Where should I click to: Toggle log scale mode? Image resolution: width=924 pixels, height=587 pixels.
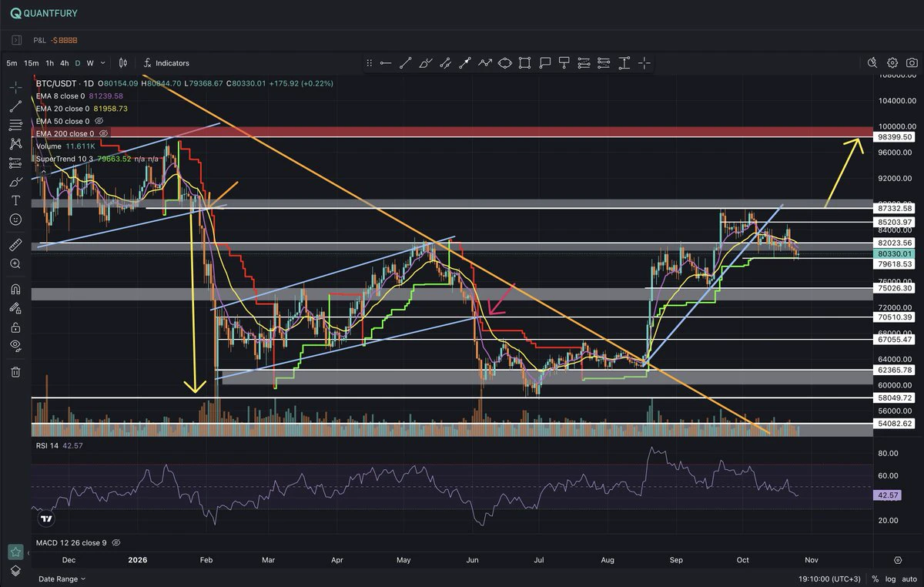click(890, 579)
